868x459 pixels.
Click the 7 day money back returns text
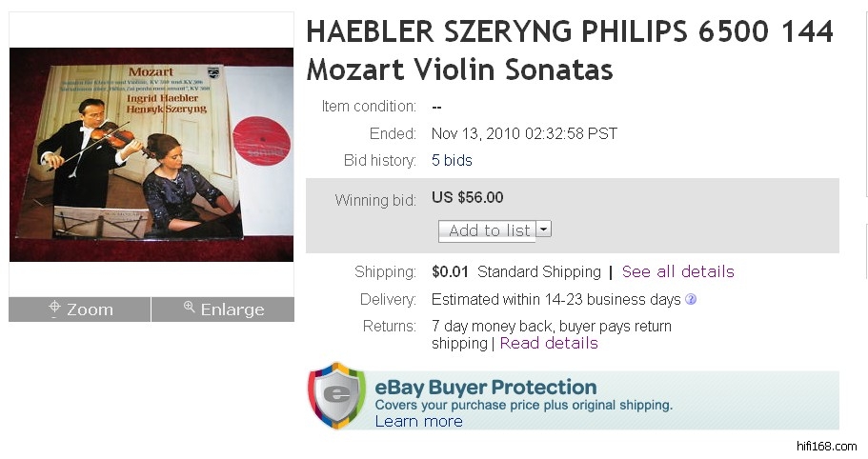click(x=551, y=327)
